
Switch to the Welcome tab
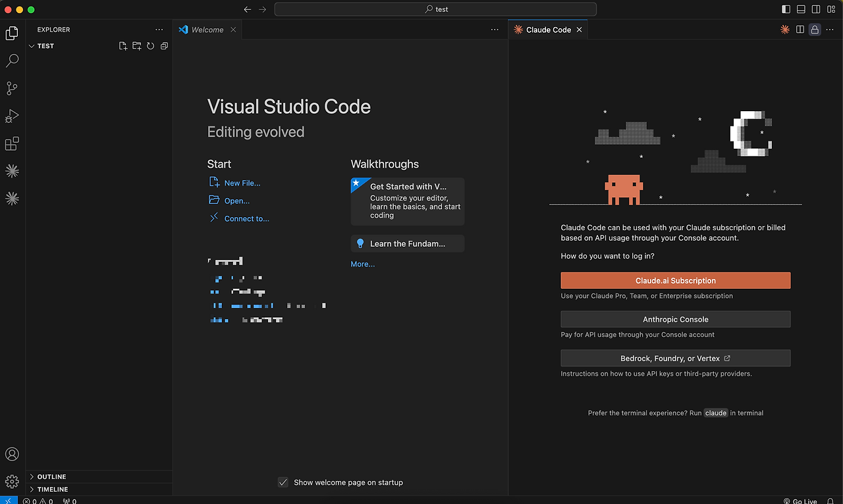tap(207, 30)
